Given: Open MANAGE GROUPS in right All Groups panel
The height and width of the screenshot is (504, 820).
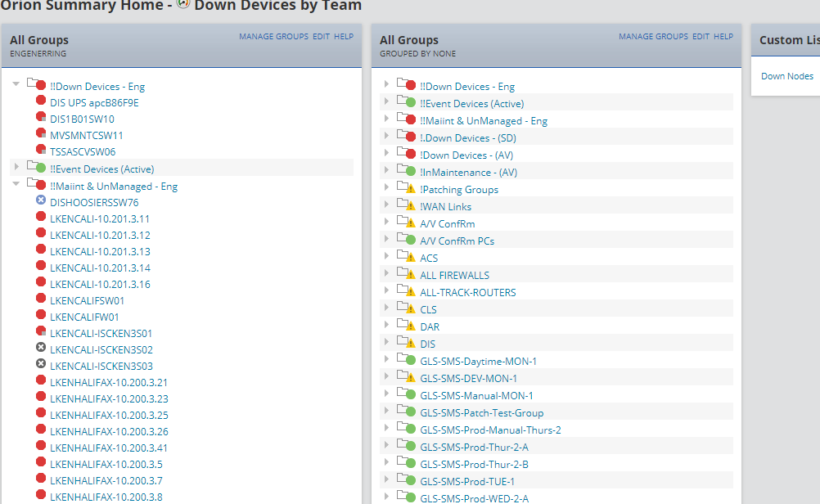Looking at the screenshot, I should click(x=653, y=37).
